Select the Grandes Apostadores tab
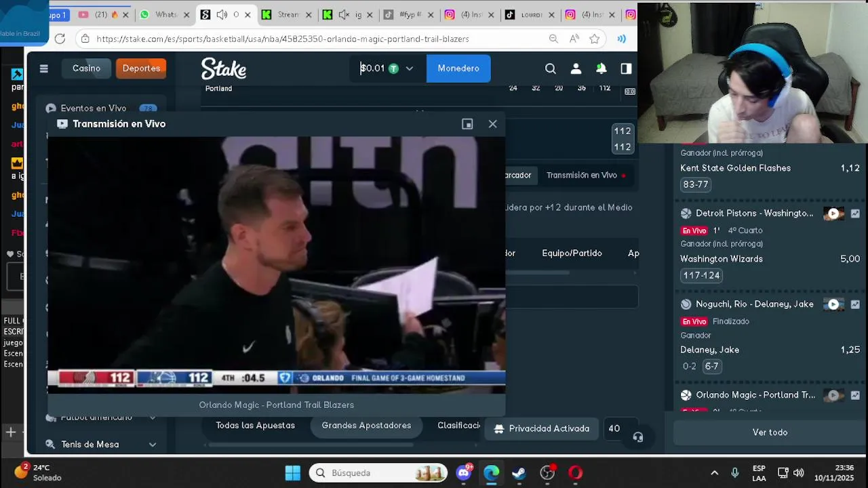This screenshot has height=488, width=868. [x=366, y=426]
